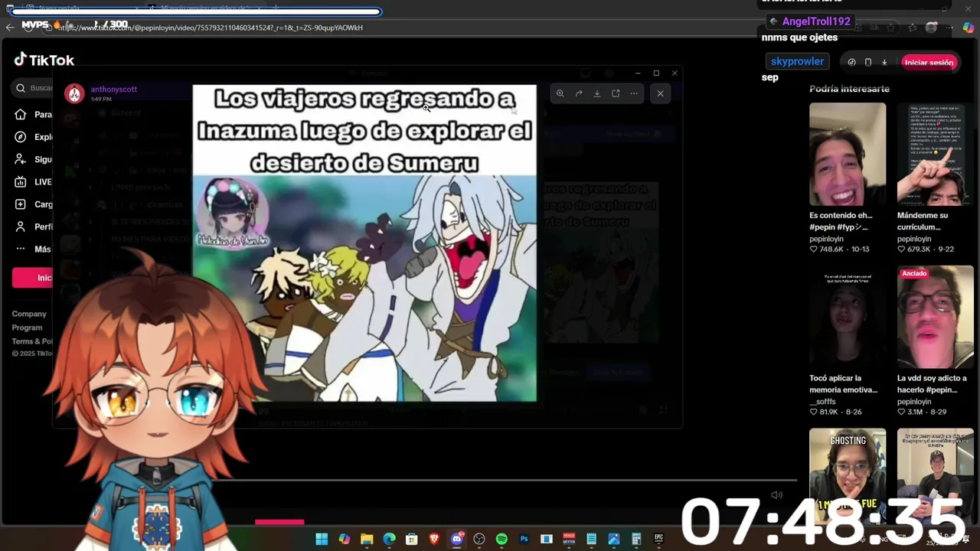980x551 pixels.
Task: Click the TikTok phone app icon in header
Action: 867,62
